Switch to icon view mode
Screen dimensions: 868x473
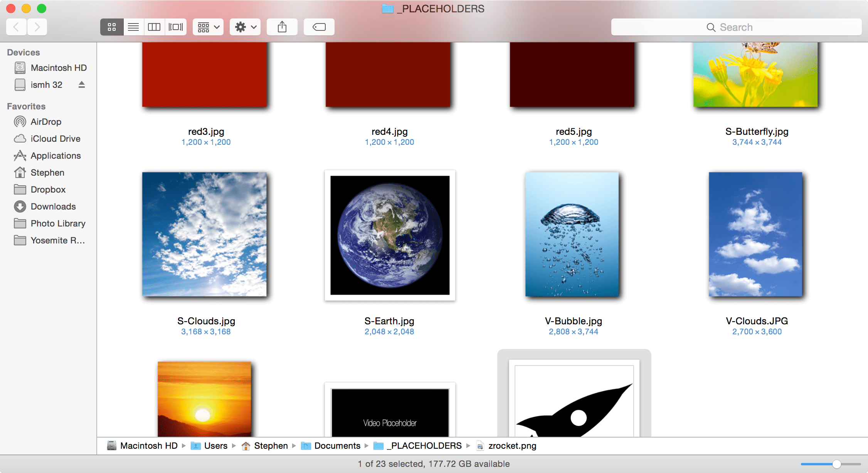(112, 27)
